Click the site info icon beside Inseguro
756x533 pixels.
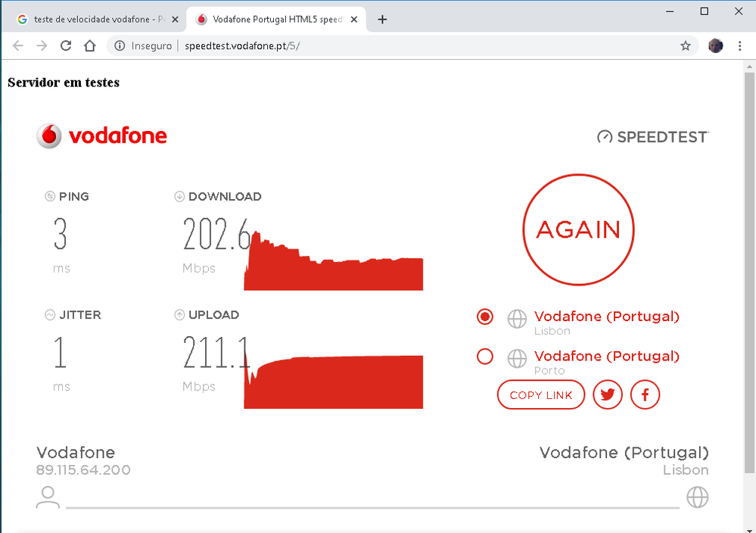coord(120,46)
